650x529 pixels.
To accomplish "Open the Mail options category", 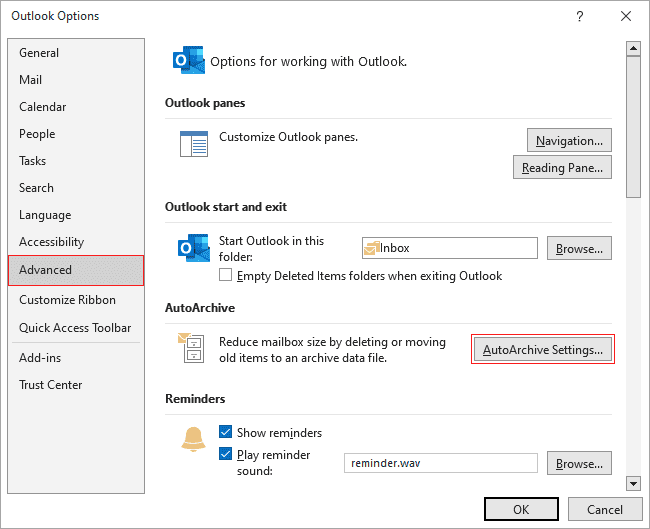I will click(76, 80).
